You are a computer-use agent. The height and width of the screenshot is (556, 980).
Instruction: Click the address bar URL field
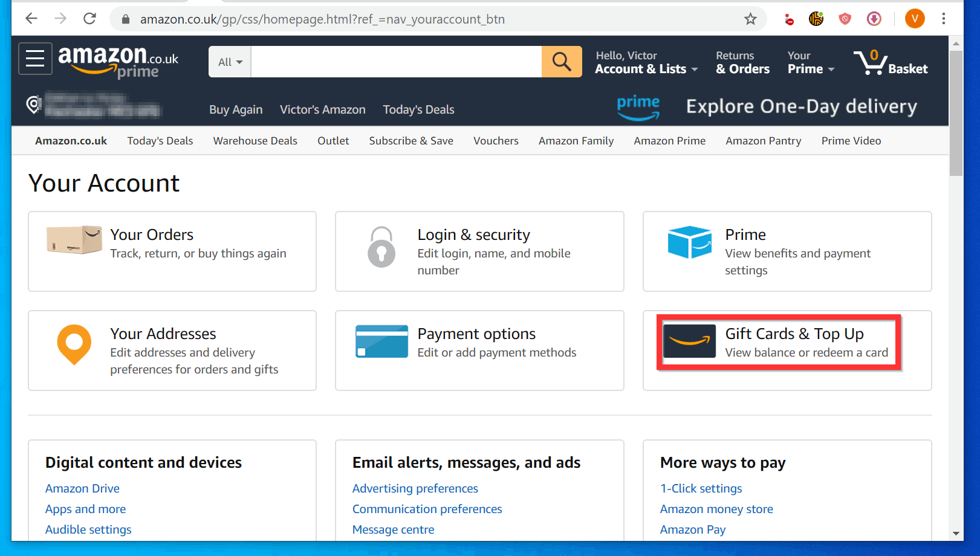point(363,19)
